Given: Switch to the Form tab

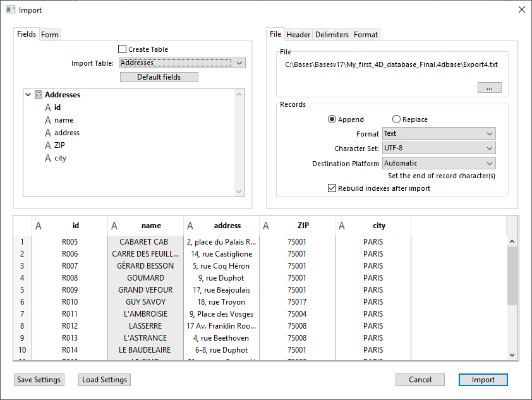Looking at the screenshot, I should click(50, 35).
